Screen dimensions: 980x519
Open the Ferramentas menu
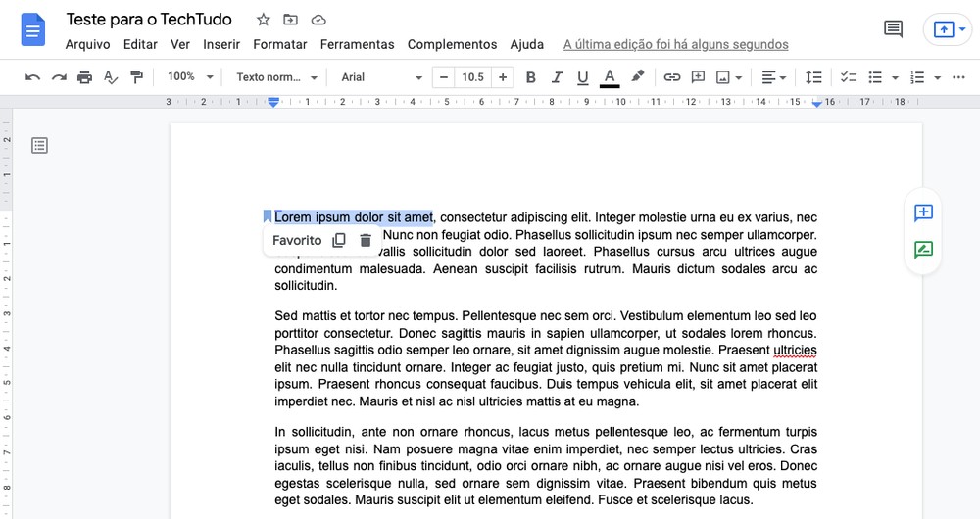[357, 44]
